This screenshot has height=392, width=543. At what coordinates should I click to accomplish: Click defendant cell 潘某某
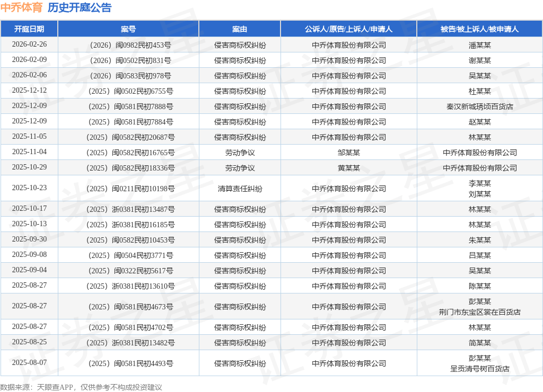pos(479,45)
